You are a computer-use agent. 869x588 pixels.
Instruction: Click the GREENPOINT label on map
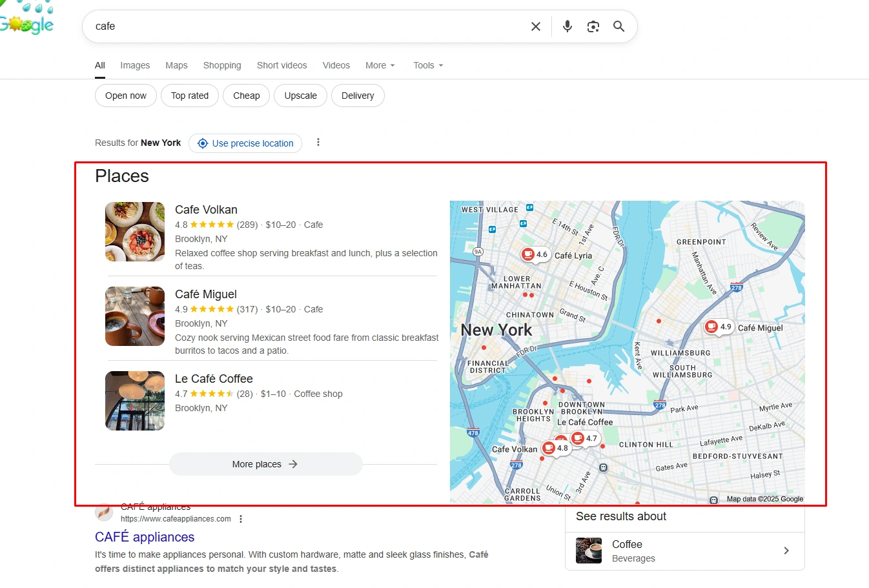coord(701,242)
